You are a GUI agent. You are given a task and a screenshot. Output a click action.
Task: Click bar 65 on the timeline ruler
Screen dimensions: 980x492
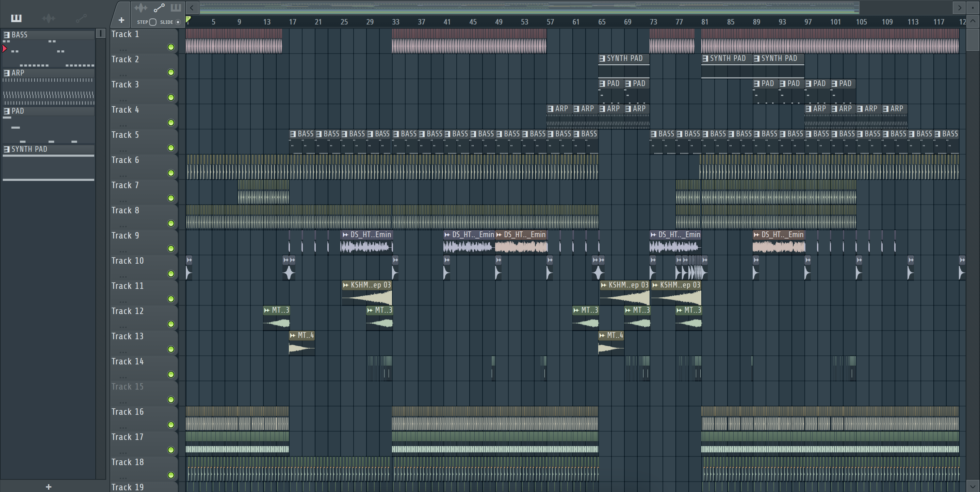(x=602, y=22)
